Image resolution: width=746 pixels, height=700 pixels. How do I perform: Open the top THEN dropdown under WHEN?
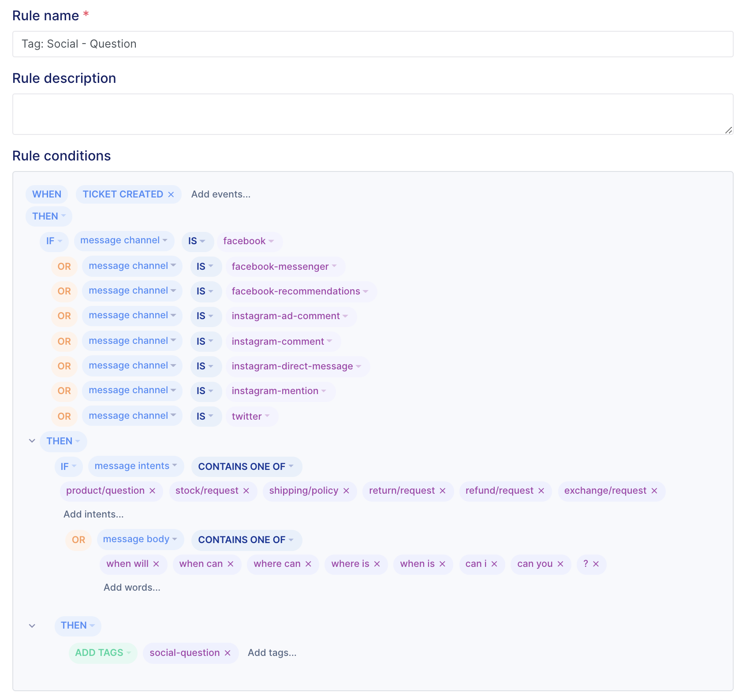click(49, 216)
